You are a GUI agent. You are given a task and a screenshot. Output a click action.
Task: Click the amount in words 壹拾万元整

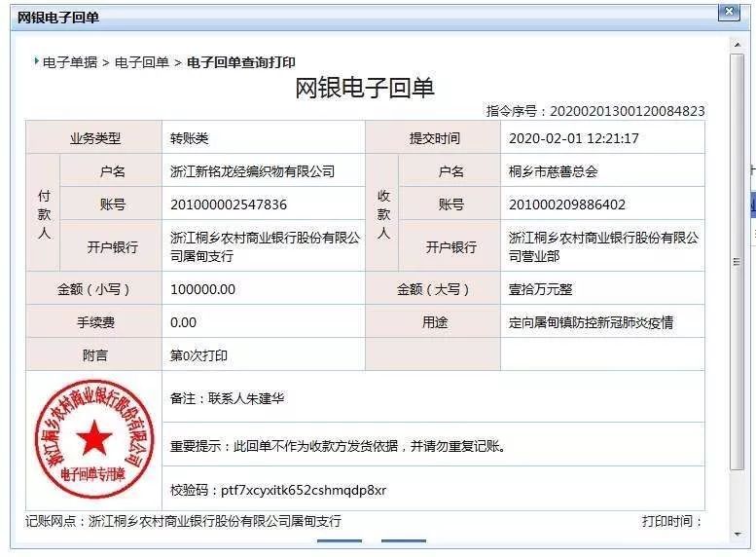(540, 289)
